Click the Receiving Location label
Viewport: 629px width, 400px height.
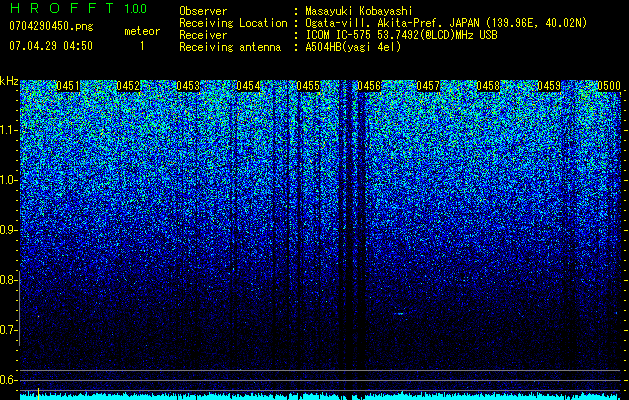tap(233, 24)
